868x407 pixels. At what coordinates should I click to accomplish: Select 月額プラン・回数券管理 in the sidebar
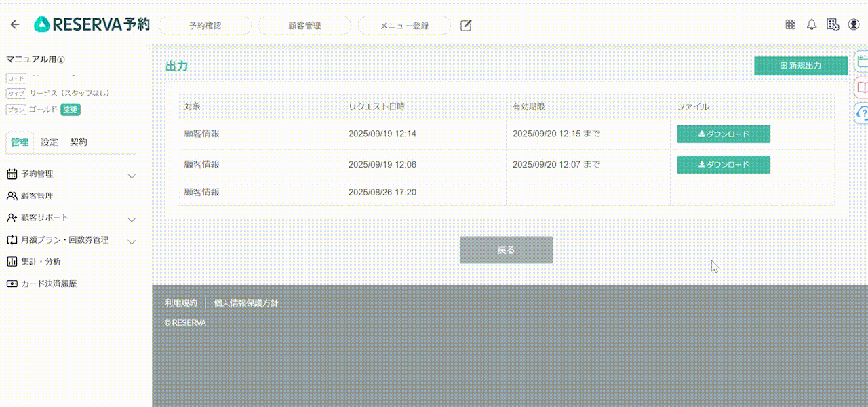point(65,239)
